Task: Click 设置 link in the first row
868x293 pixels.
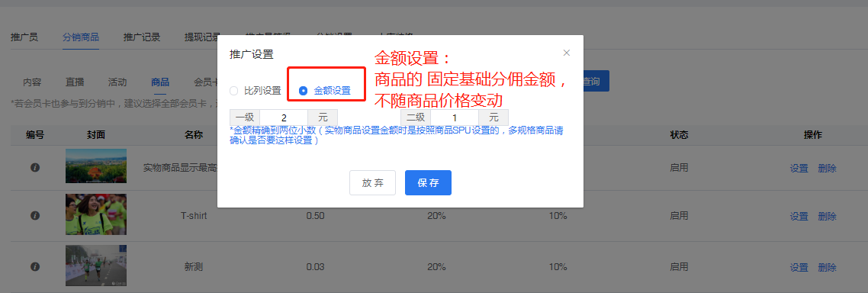Action: [x=799, y=169]
